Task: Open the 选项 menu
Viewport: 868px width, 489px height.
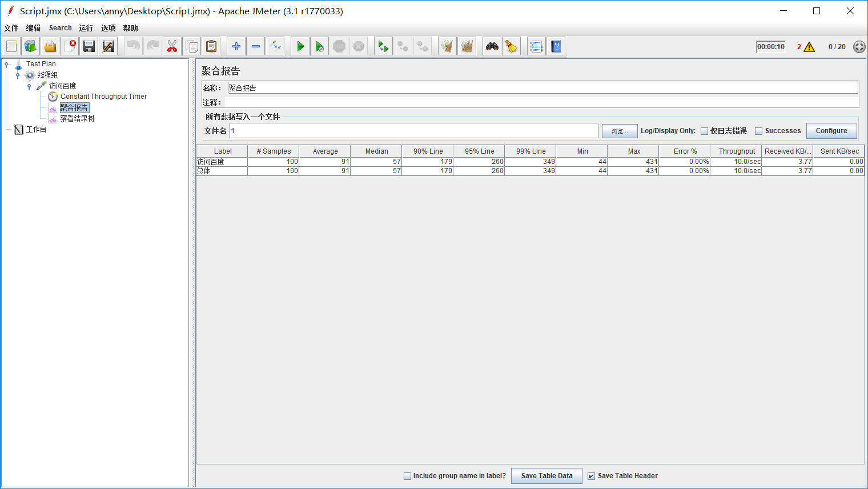Action: pyautogui.click(x=108, y=28)
